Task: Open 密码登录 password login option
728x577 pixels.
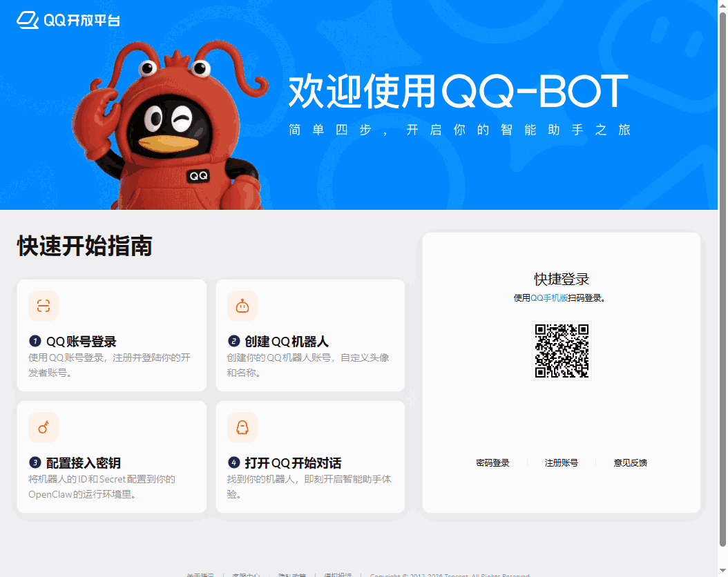Action: tap(493, 463)
